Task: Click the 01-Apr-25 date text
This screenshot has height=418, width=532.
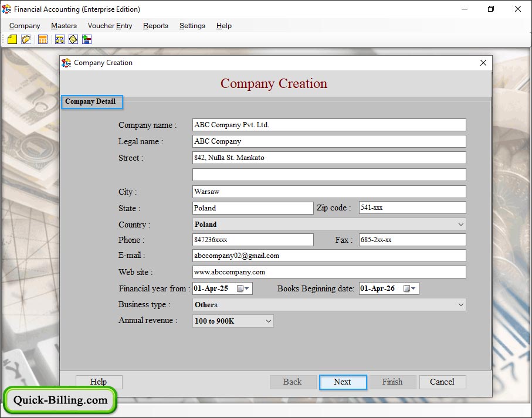Action: pyautogui.click(x=211, y=288)
